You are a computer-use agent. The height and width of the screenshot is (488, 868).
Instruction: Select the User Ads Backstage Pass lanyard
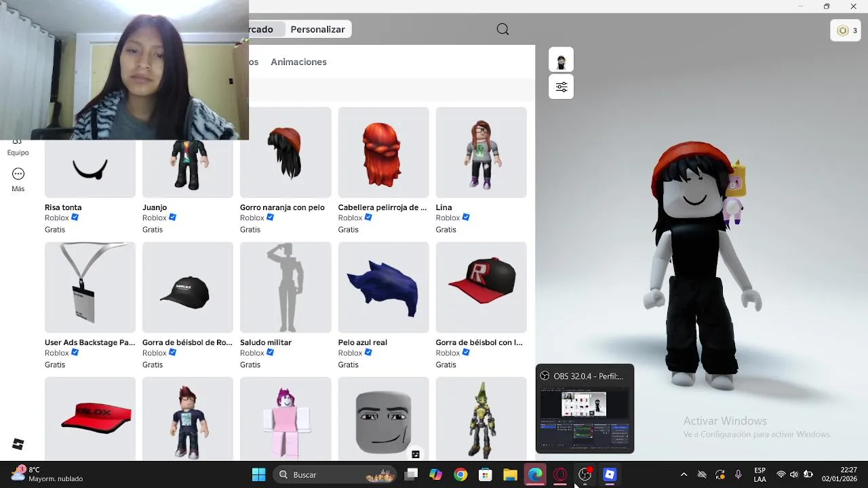tap(90, 287)
